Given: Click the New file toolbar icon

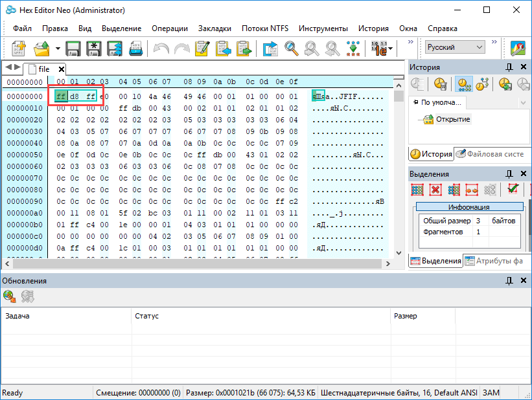Looking at the screenshot, I should tap(18, 49).
